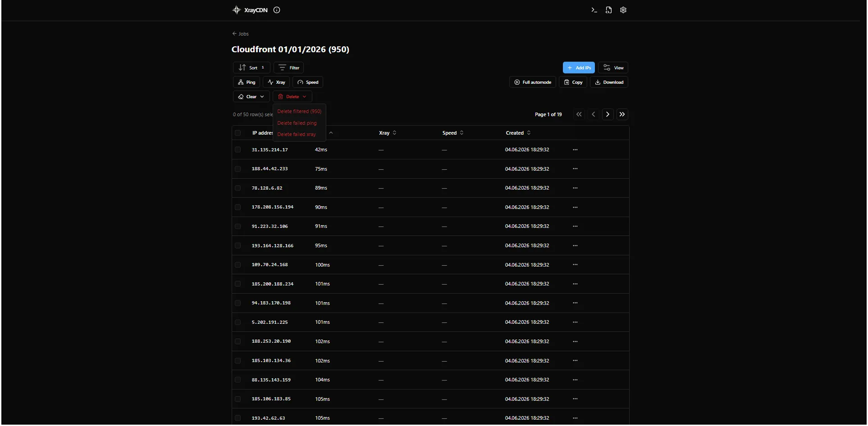Open actions menu for 185.106.183.85
The image size is (868, 426).
[x=575, y=399]
